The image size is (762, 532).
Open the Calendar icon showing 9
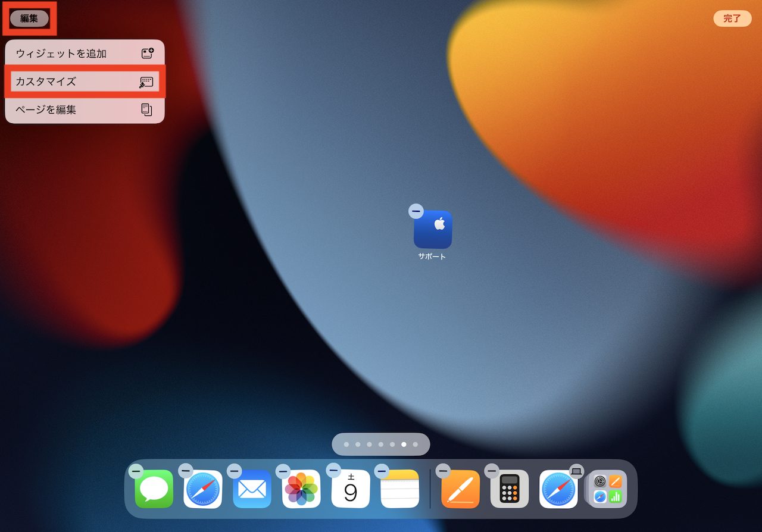351,489
